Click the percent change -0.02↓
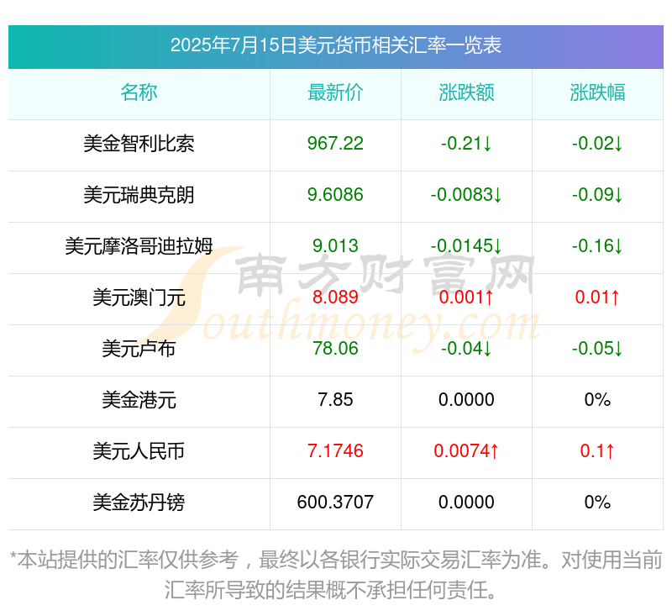Screen dimensions: 672x616 pyautogui.click(x=597, y=144)
